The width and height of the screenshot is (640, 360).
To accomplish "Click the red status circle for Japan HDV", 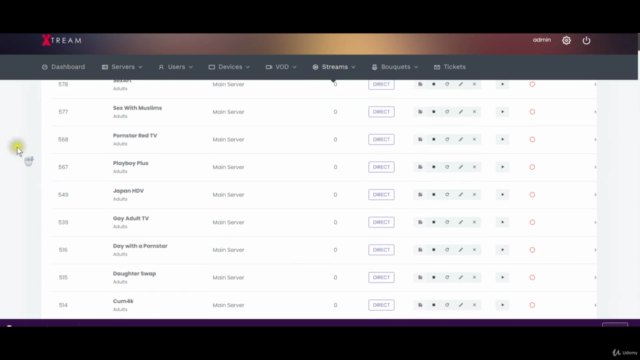I will (532, 195).
